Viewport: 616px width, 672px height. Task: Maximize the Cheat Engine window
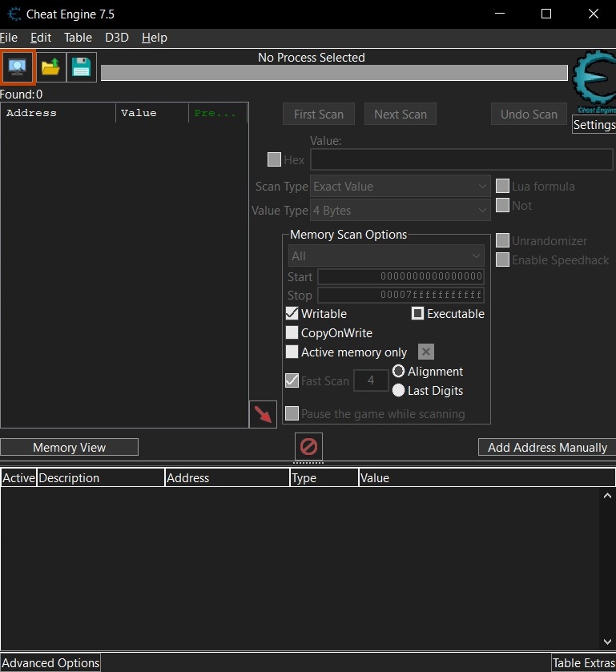(x=546, y=14)
